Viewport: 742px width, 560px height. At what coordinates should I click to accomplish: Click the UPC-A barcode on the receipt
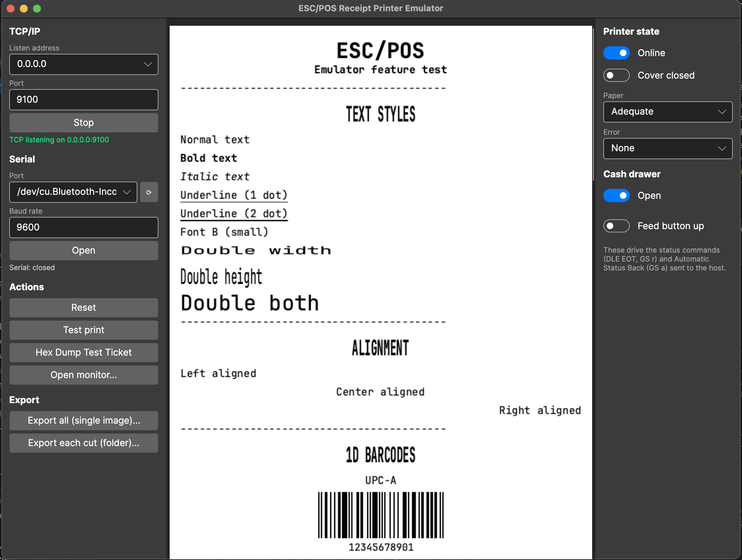(x=381, y=515)
